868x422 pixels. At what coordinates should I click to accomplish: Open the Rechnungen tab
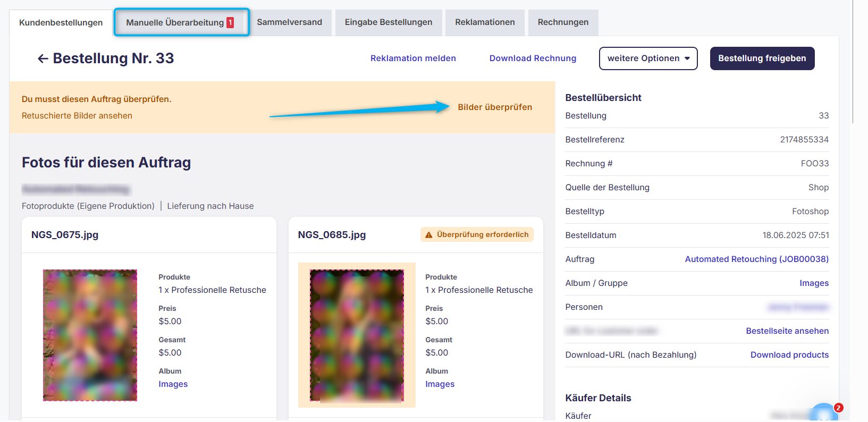[563, 22]
